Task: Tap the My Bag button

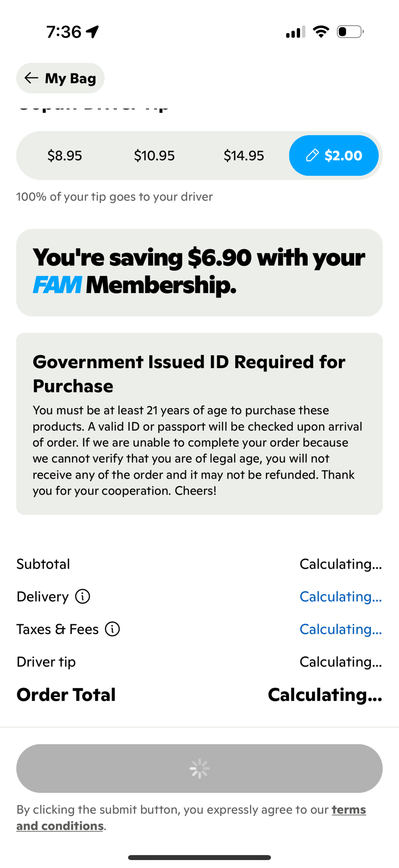Action: coord(61,78)
